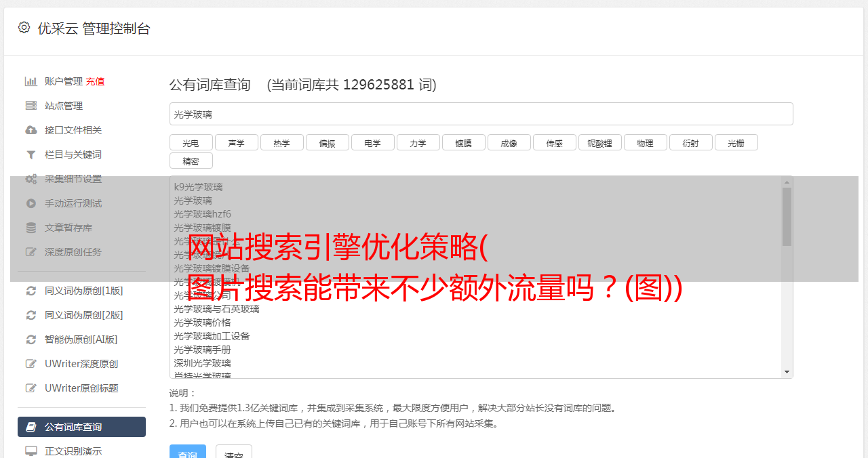Screen dimensions: 868x458
Task: Click the edit icon beside UWriter深度原创
Action: point(31,364)
